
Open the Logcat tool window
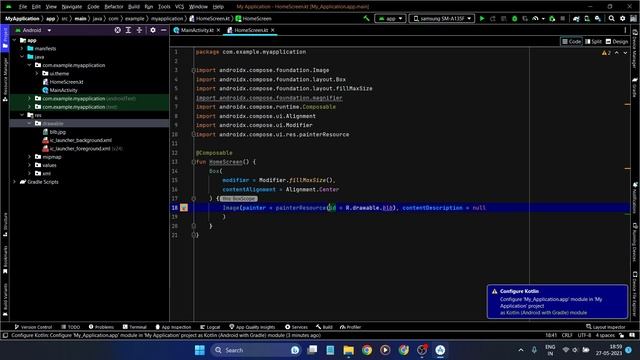point(210,327)
